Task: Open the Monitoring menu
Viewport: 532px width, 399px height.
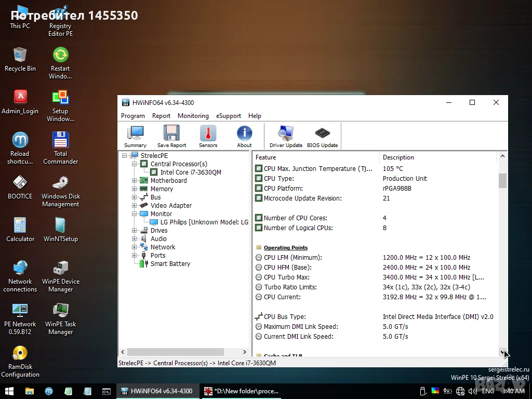Action: (193, 116)
